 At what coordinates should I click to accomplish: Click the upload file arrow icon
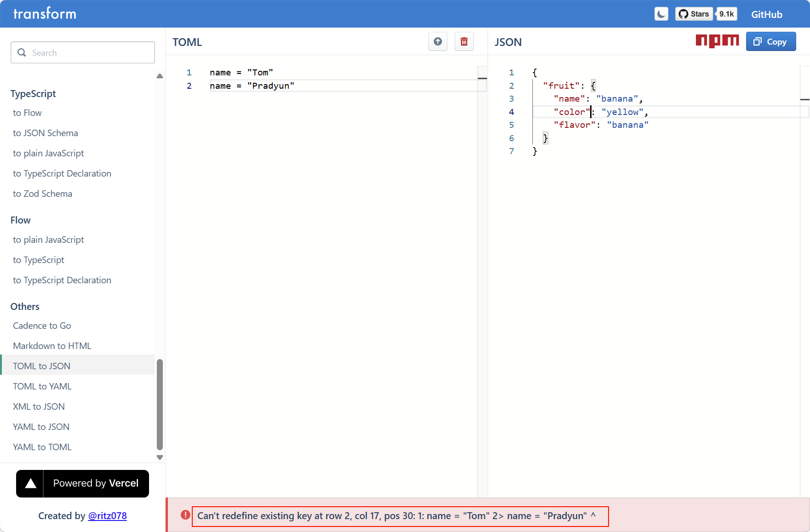click(x=437, y=42)
